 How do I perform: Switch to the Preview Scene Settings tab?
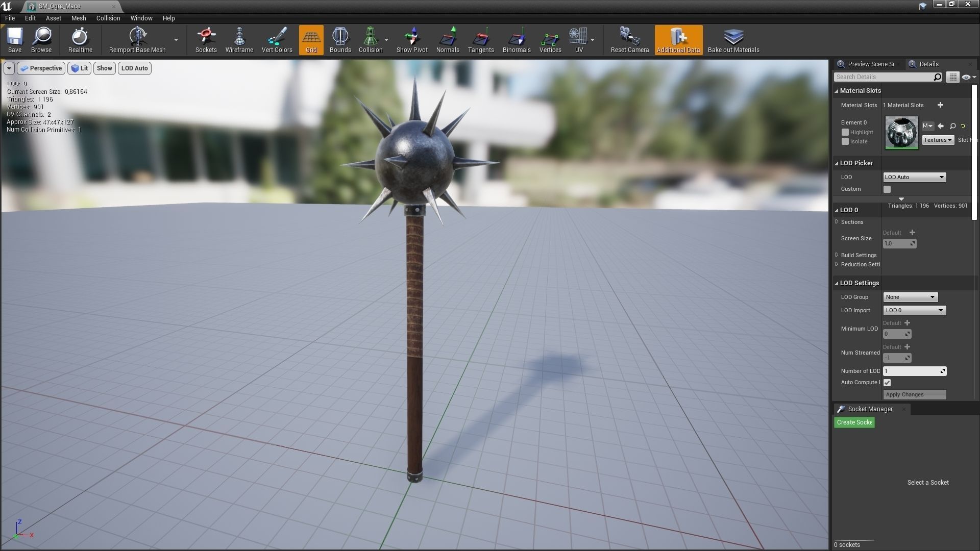870,64
